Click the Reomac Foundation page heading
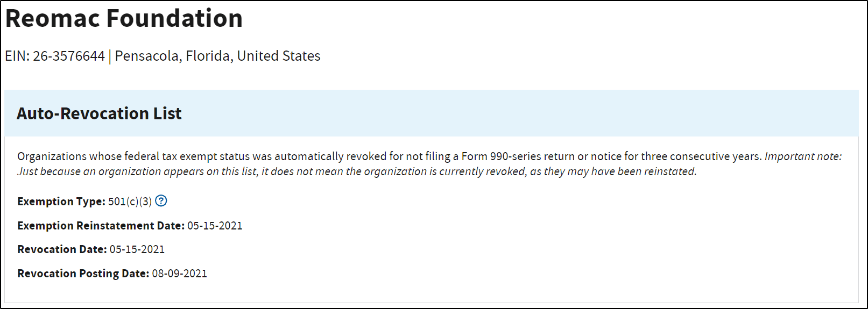Viewport: 868px width, 309px height. click(x=124, y=18)
